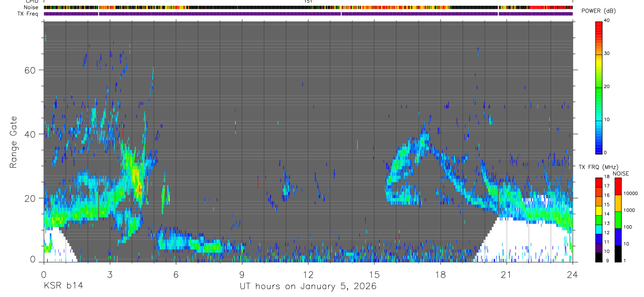Click the 12 hour tick label
644x297 pixels.
point(308,274)
